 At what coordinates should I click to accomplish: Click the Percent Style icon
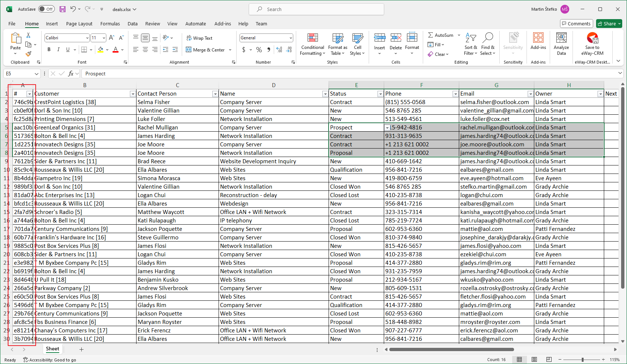(259, 50)
